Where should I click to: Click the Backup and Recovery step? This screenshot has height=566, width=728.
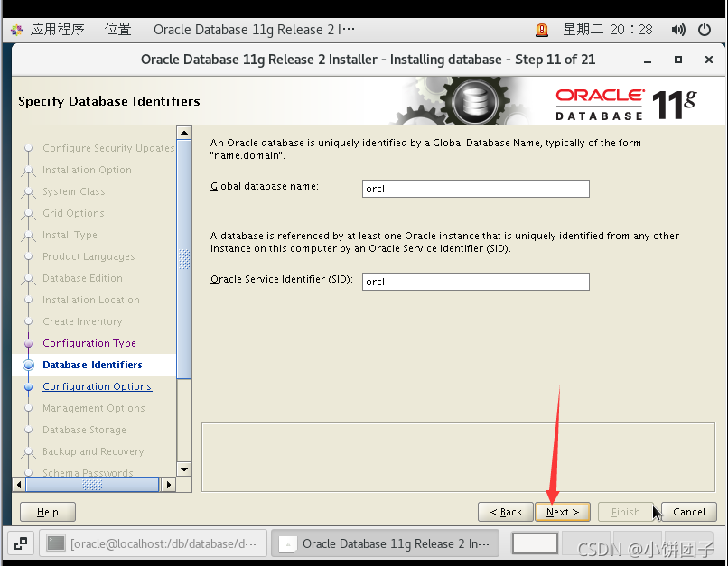click(93, 451)
